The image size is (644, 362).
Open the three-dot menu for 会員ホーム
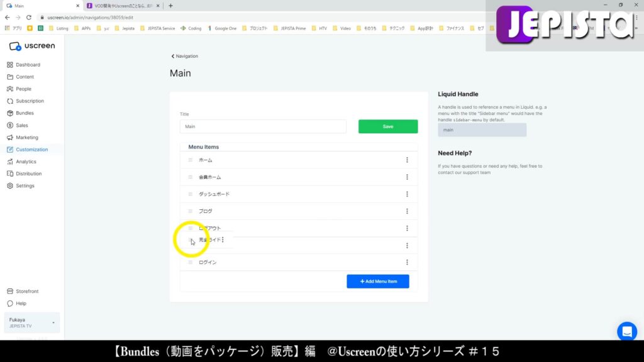pos(407,177)
